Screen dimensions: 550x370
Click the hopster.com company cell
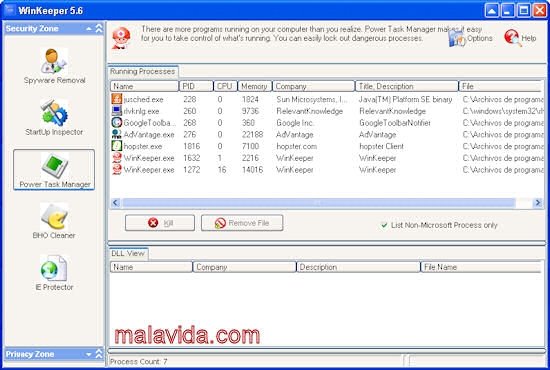tap(296, 146)
